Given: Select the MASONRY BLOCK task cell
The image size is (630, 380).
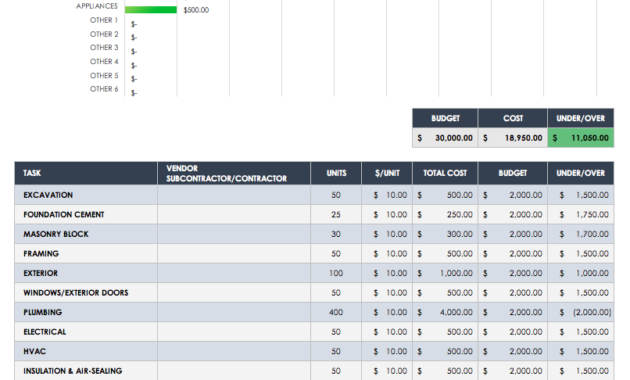Looking at the screenshot, I should [86, 234].
